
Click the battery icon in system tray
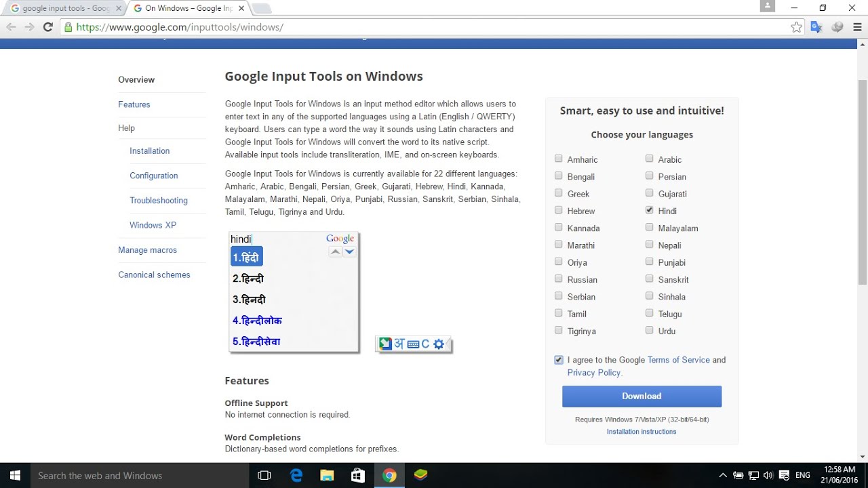click(x=738, y=476)
